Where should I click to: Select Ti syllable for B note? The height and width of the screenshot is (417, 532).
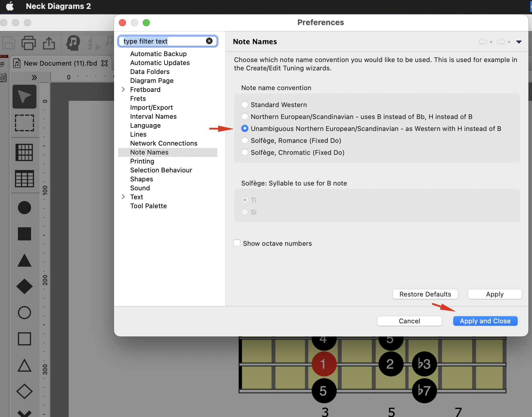[245, 200]
